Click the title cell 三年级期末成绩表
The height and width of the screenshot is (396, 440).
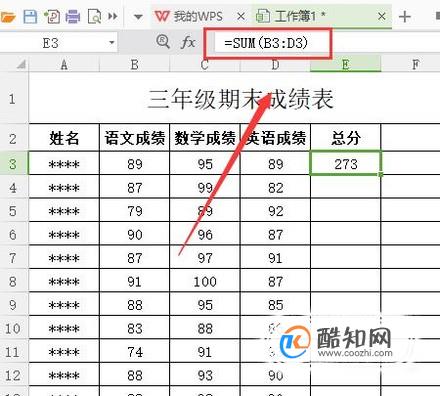pos(240,99)
